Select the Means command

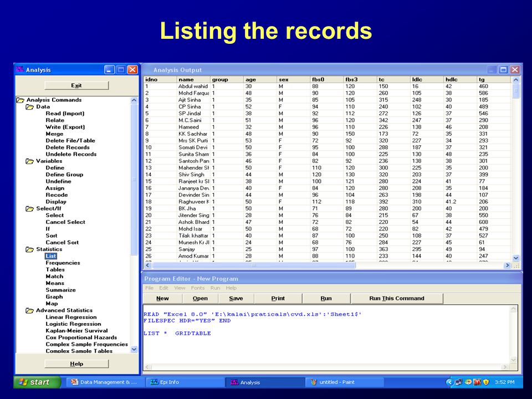click(55, 283)
